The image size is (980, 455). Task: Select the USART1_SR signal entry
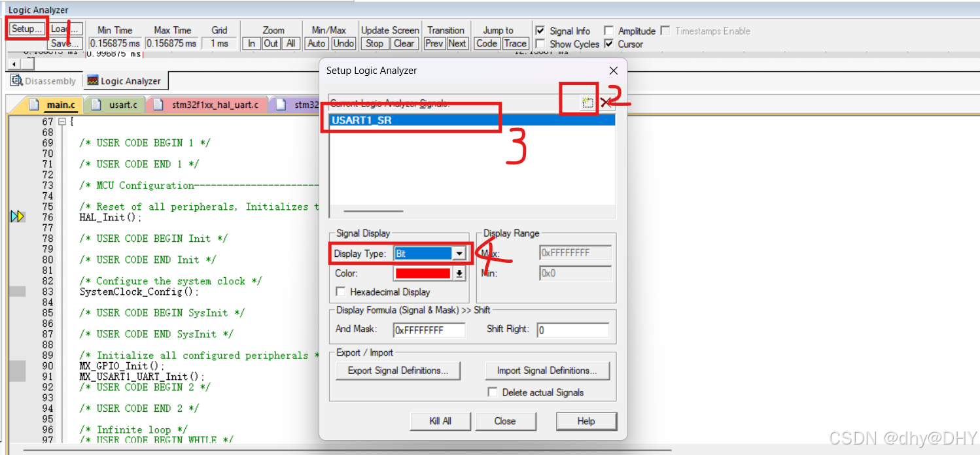pos(472,120)
